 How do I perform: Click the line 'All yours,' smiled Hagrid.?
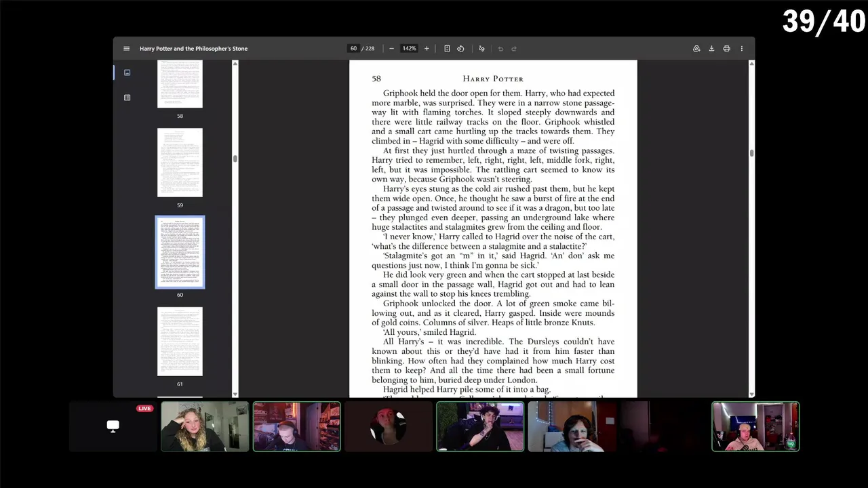click(429, 332)
